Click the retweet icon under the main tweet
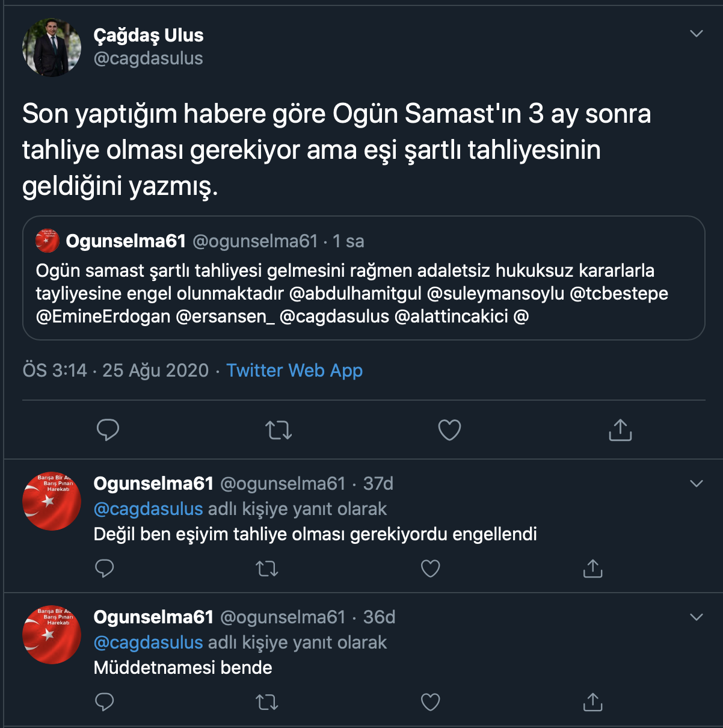This screenshot has width=723, height=728. [278, 430]
